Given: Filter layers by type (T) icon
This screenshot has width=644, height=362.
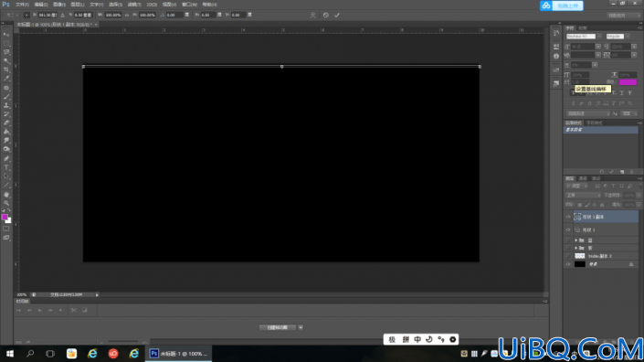Looking at the screenshot, I should [x=613, y=186].
